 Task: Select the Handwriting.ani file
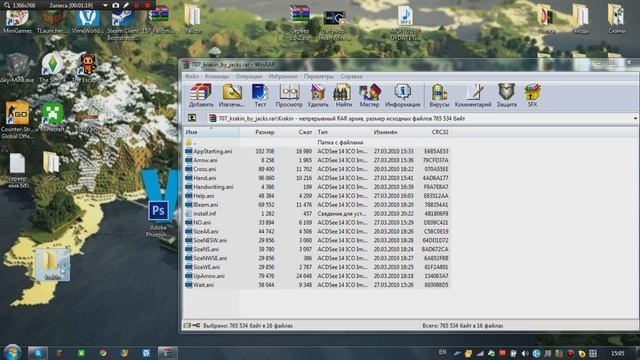[x=316, y=187]
